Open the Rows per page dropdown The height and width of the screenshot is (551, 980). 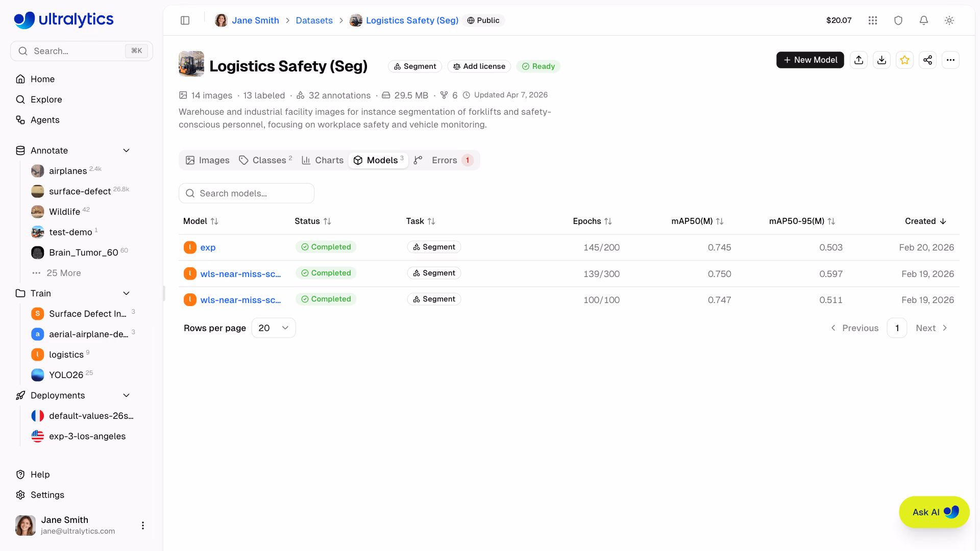coord(274,328)
